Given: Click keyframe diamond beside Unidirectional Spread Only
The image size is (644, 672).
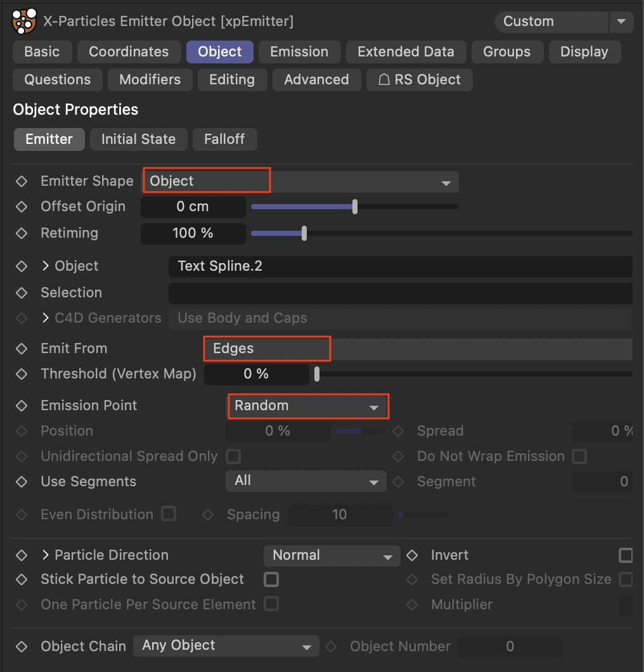Looking at the screenshot, I should point(22,456).
